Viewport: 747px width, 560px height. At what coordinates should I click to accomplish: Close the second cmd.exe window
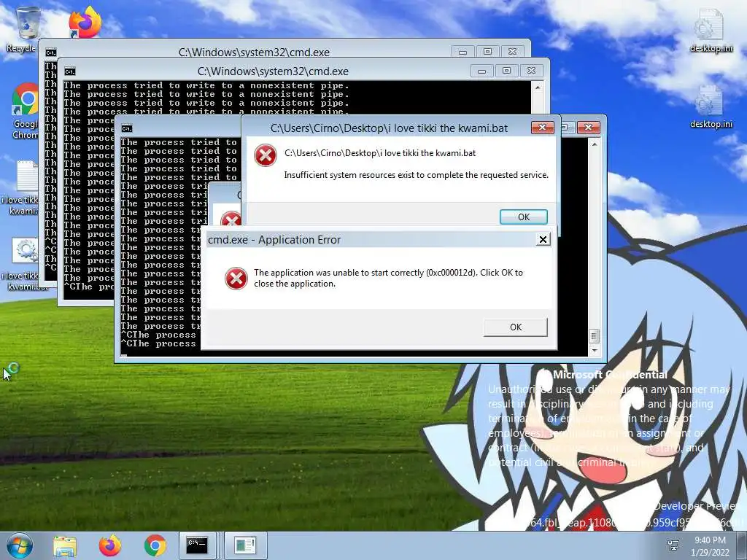pyautogui.click(x=531, y=71)
